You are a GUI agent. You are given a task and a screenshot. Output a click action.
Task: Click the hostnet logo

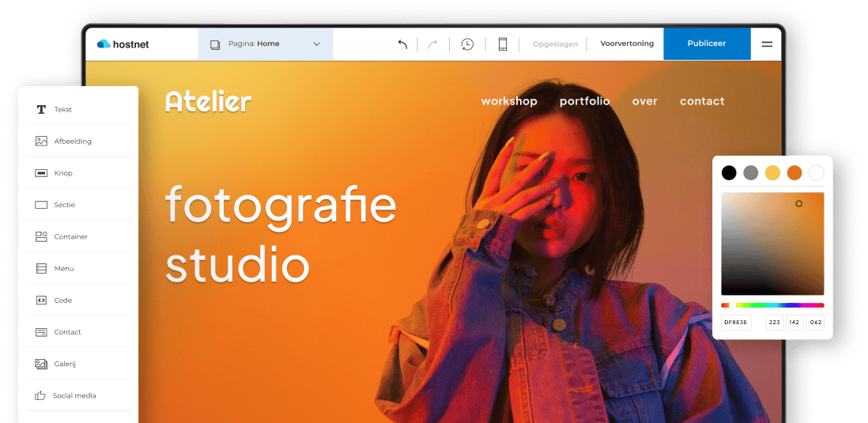click(x=123, y=44)
